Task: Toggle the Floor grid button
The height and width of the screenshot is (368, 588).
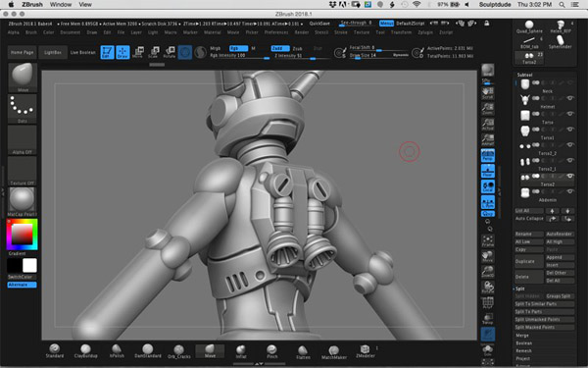Action: pos(487,171)
